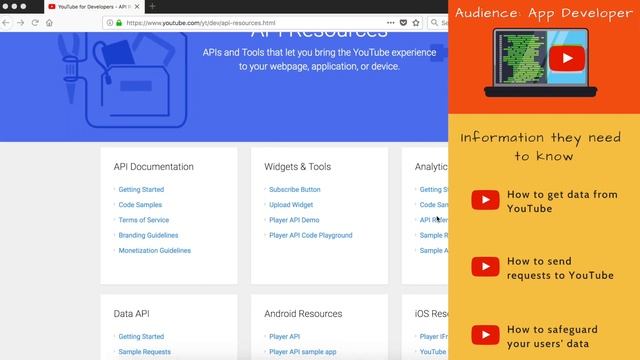The image size is (640, 360).
Task: Open the Sample Requests link
Action: click(144, 352)
